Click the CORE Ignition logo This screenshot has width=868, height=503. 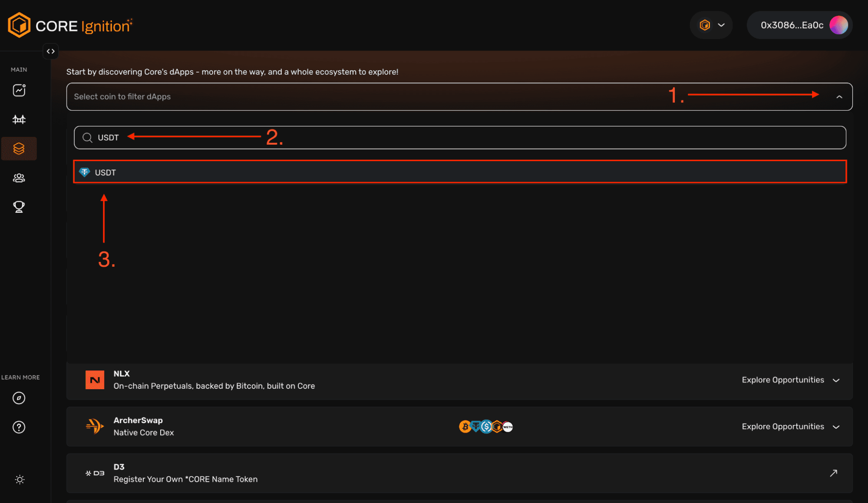point(69,25)
